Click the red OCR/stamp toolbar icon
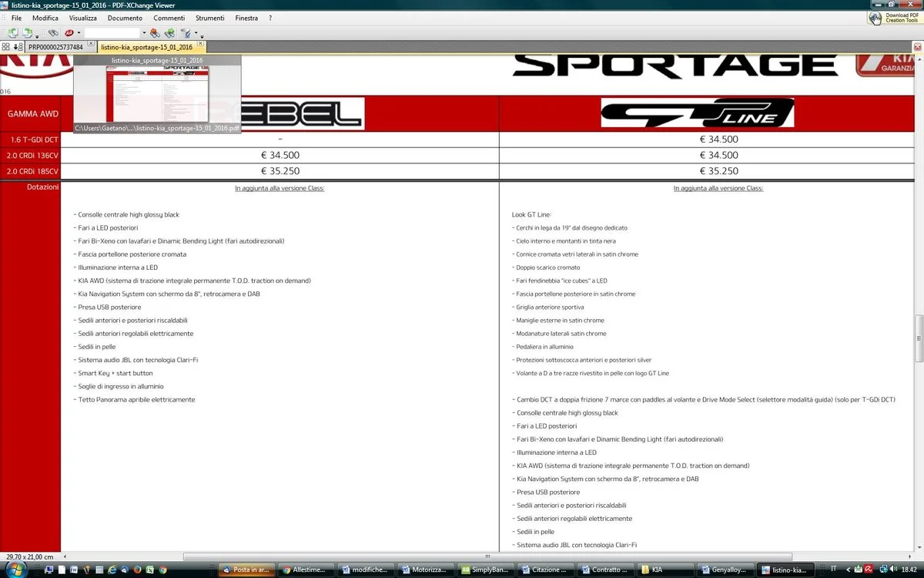Screen dimensions: 924x578 (69, 32)
